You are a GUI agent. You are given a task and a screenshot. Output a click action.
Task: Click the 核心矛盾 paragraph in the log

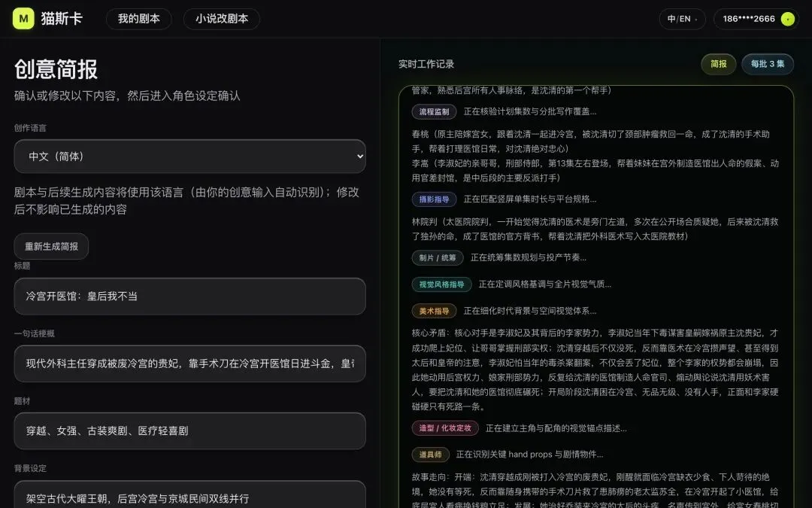(595, 370)
